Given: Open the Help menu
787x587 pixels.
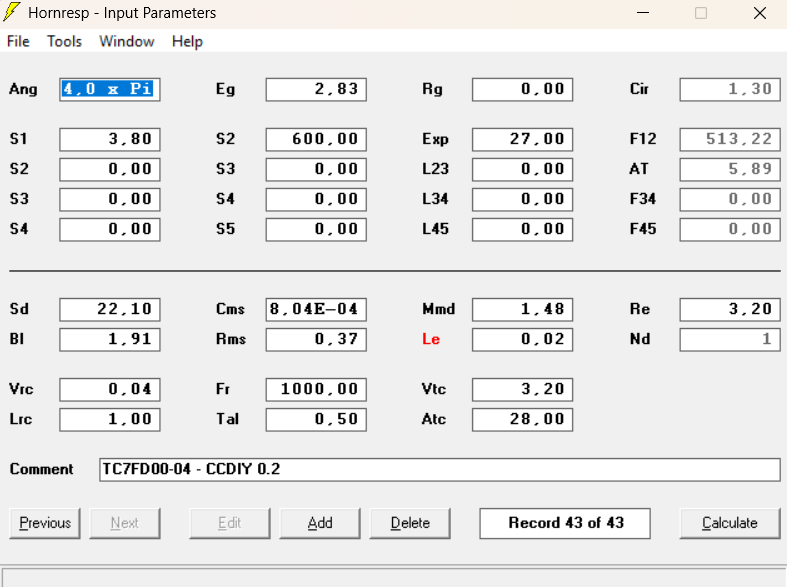Looking at the screenshot, I should coord(187,41).
